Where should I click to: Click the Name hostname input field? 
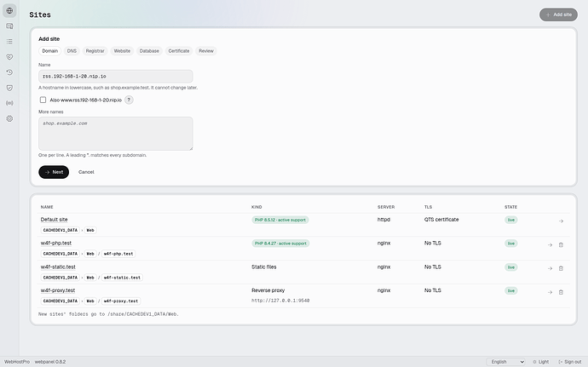(x=116, y=76)
